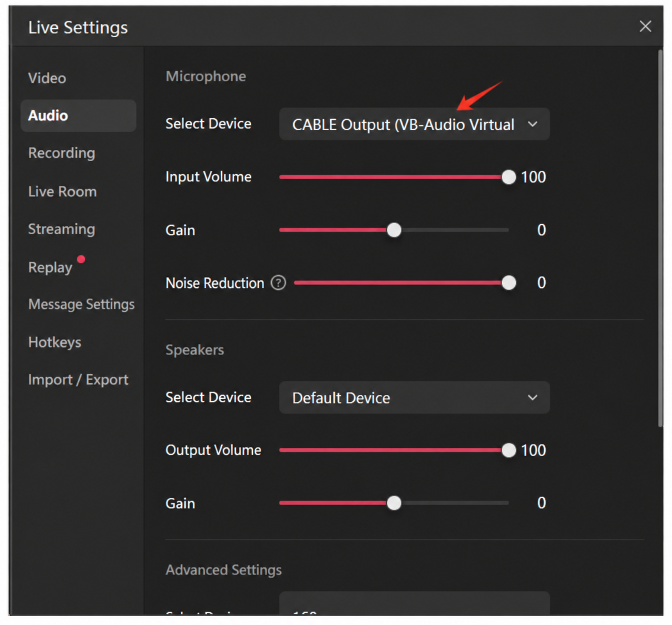This screenshot has width=672, height=625.
Task: Click the Microphone section heading
Action: coord(206,76)
